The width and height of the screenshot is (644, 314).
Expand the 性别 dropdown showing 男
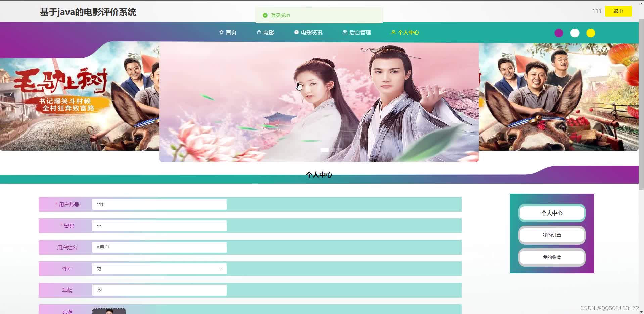pos(159,269)
